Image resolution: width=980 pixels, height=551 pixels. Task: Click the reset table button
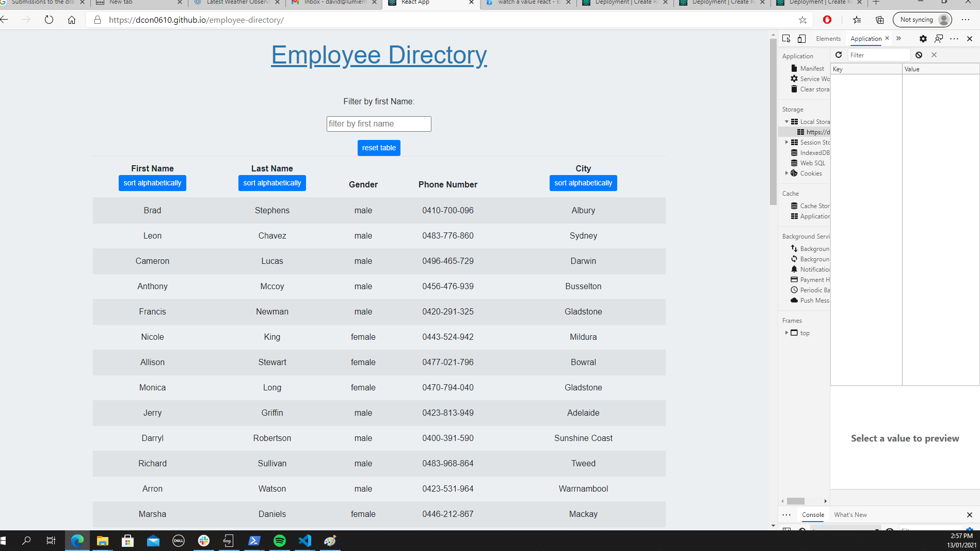(379, 148)
